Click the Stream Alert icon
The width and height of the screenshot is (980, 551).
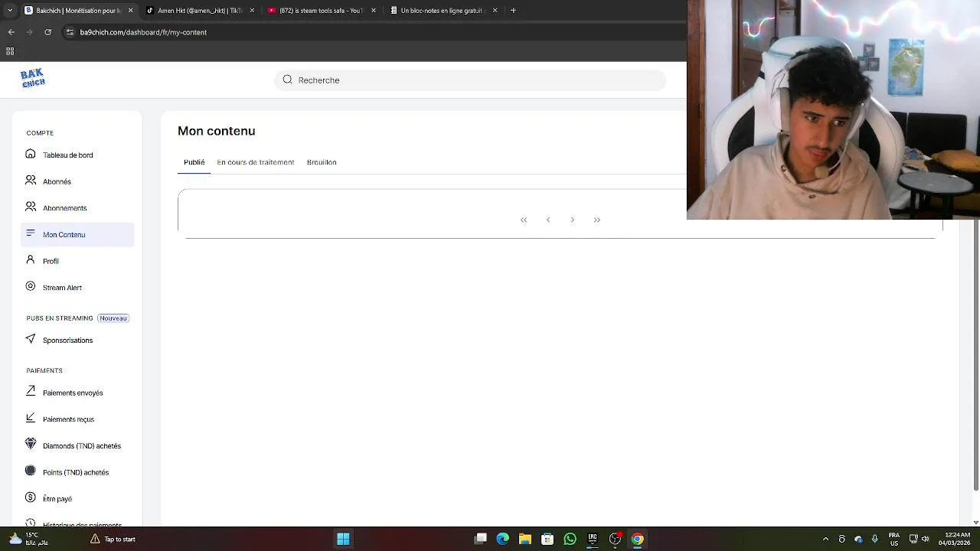tap(31, 286)
